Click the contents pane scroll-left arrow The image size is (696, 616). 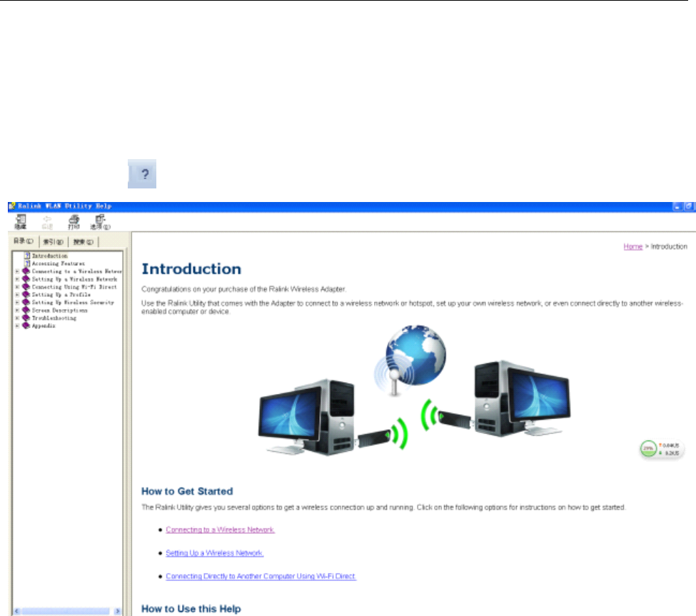17,611
